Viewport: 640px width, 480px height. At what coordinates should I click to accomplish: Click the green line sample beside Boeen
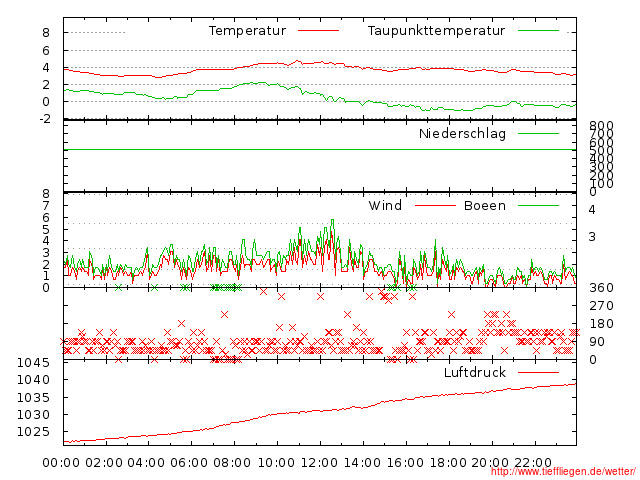click(x=538, y=205)
